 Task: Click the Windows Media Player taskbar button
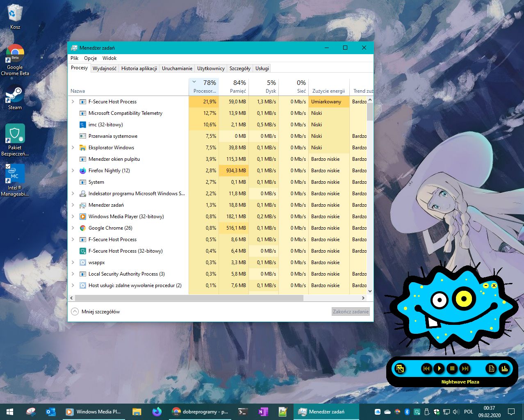tap(94, 412)
